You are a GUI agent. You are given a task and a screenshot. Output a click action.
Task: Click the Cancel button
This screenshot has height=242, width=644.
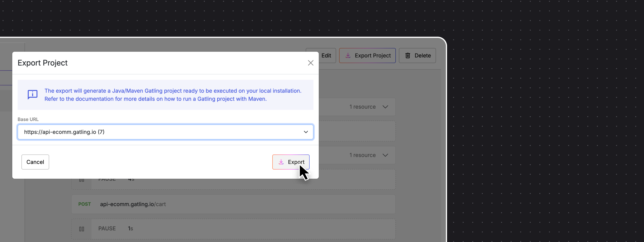pos(35,162)
